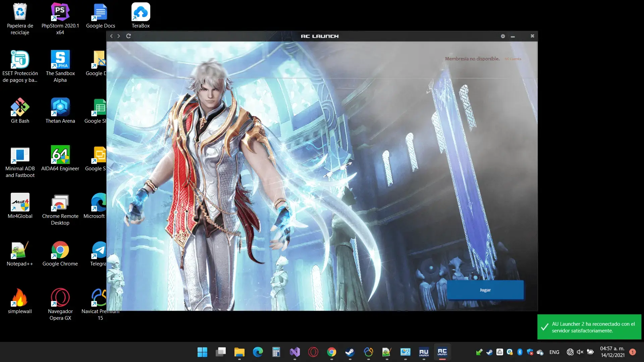Open Steam tray icon
Viewport: 644px width, 362px height.
[x=490, y=352]
